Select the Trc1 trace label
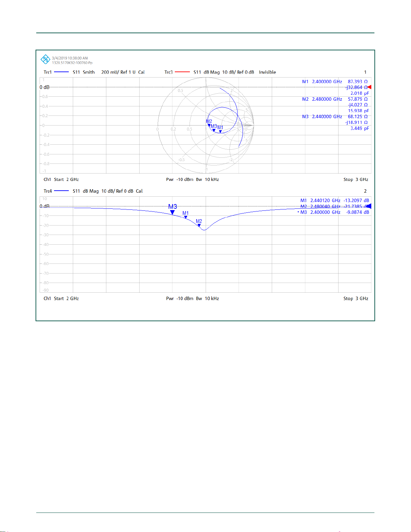This screenshot has width=411, height=532. coord(48,72)
